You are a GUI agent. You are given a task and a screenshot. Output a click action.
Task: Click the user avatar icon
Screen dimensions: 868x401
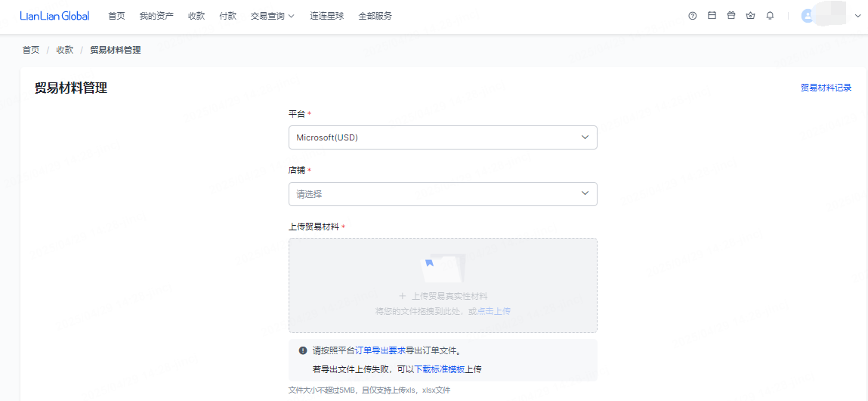pyautogui.click(x=808, y=16)
